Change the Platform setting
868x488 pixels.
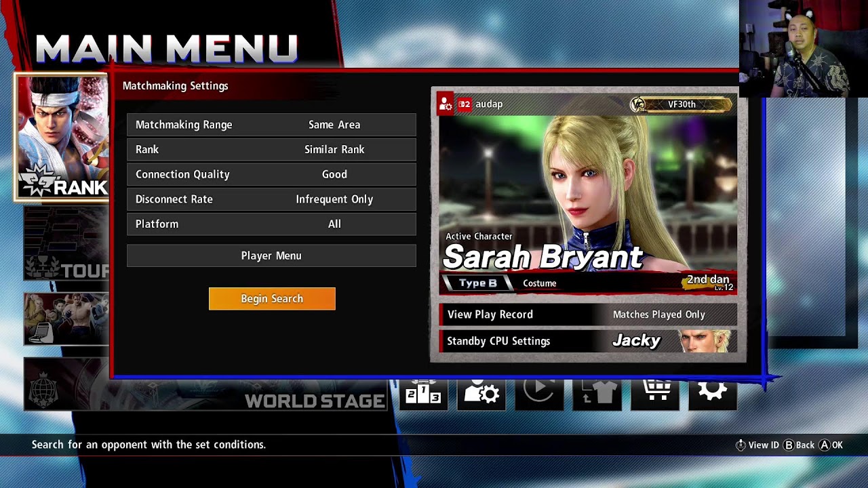click(x=271, y=224)
